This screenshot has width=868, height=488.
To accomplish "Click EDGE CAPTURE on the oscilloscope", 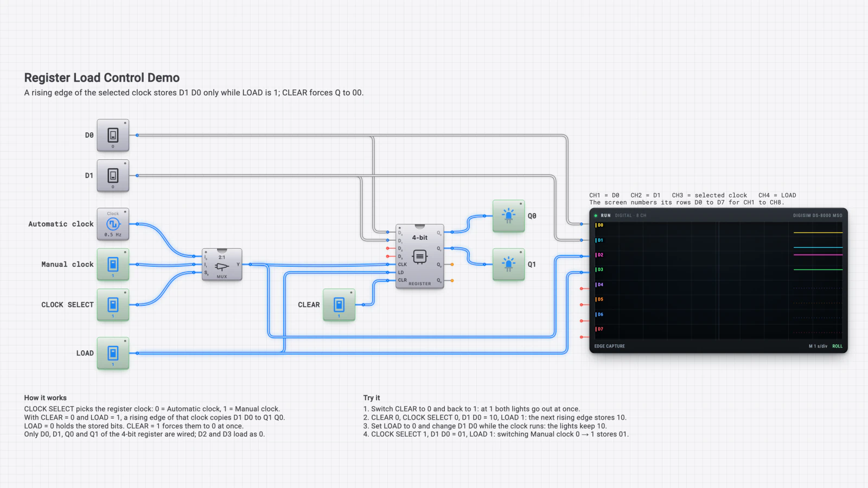I will click(609, 346).
